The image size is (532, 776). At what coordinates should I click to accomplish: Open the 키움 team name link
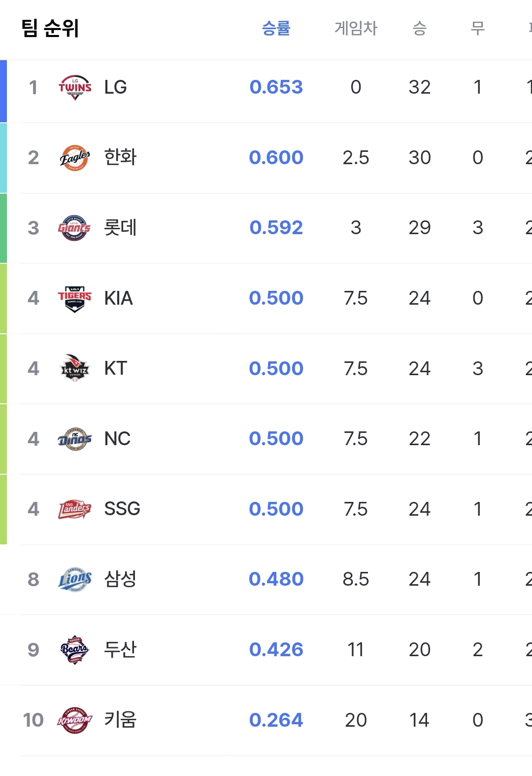[120, 720]
